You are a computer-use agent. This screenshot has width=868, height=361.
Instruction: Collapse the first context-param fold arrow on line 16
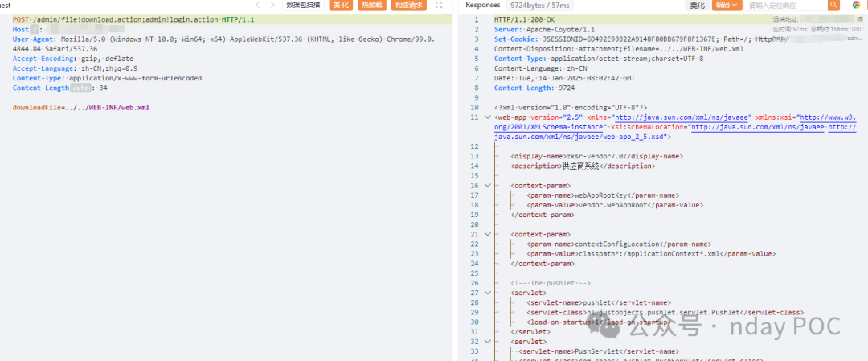(487, 186)
